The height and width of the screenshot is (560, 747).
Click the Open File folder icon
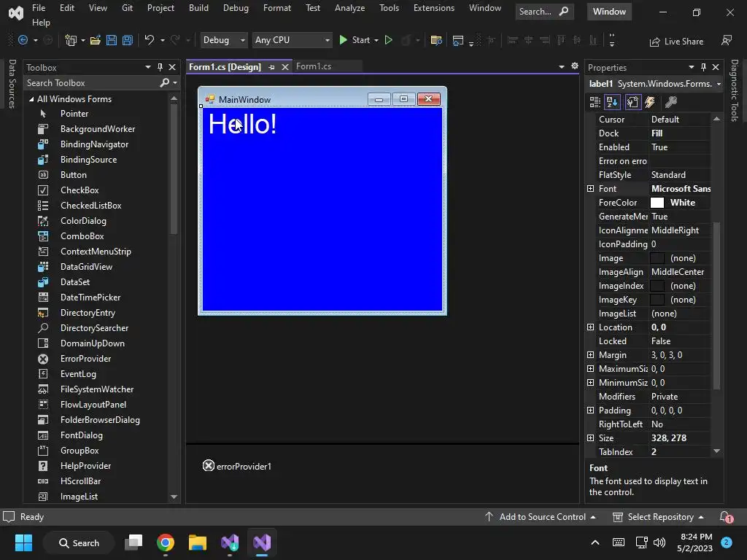click(96, 41)
